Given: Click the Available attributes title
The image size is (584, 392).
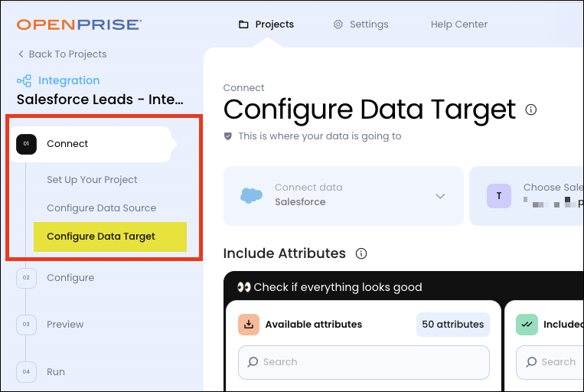Looking at the screenshot, I should [314, 325].
